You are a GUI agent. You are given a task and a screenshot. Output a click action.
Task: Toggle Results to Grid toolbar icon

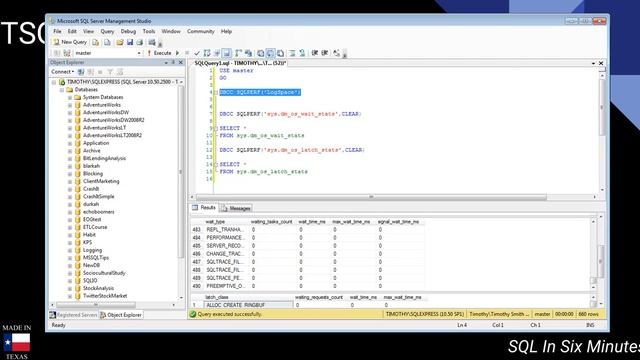tap(270, 53)
